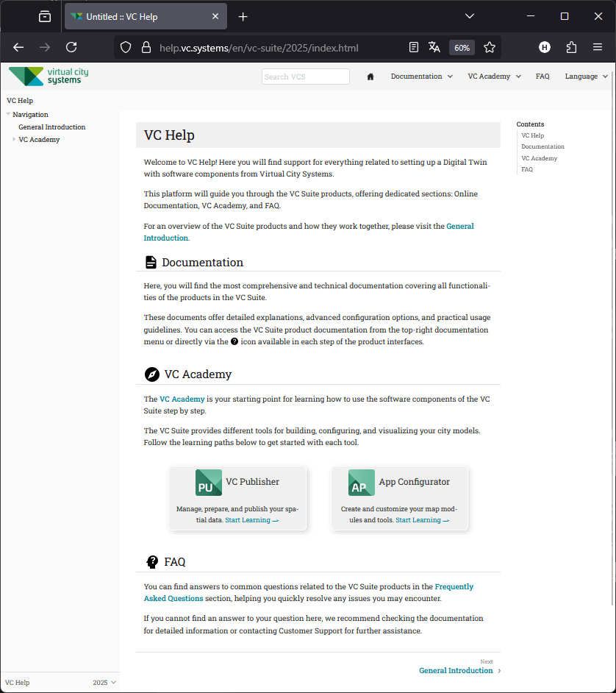Viewport: 616px width, 693px height.
Task: Click the compass icon beside VC Academy heading
Action: [x=151, y=374]
